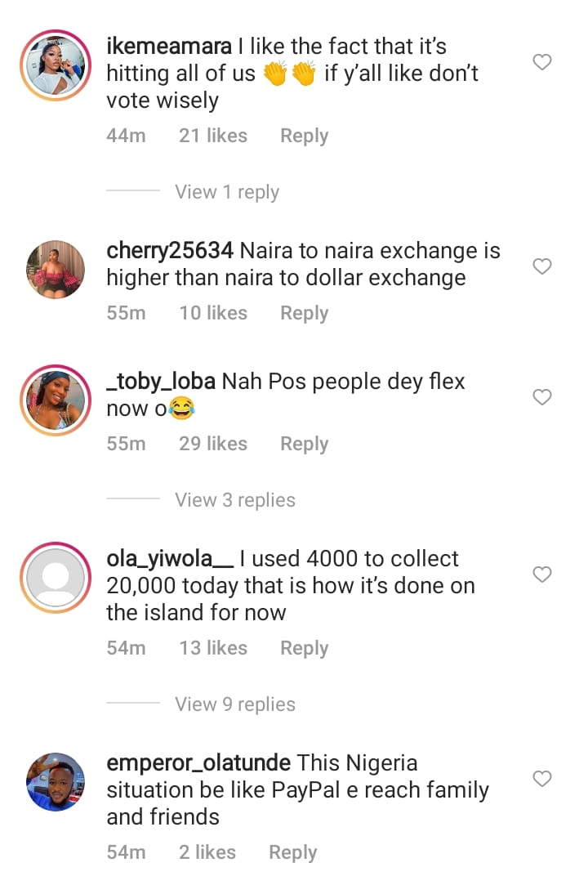
Task: Reply to ikemeamara's comment
Action: click(304, 136)
